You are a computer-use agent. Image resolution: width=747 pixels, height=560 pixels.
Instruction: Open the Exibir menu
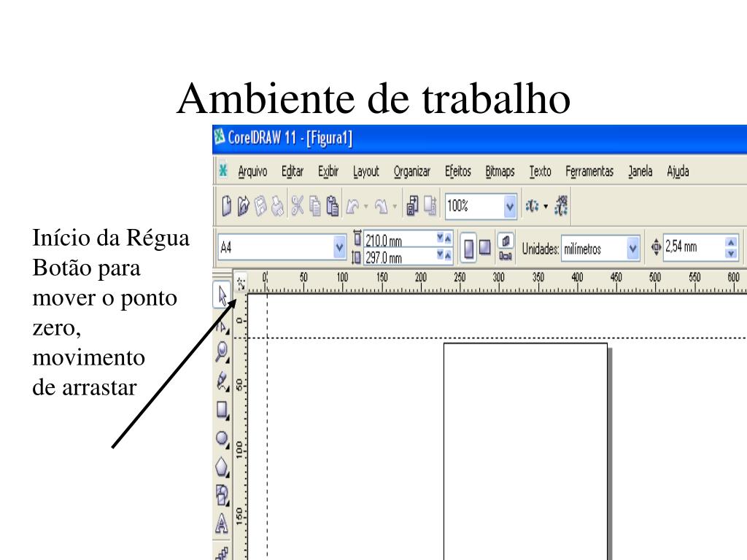click(328, 171)
